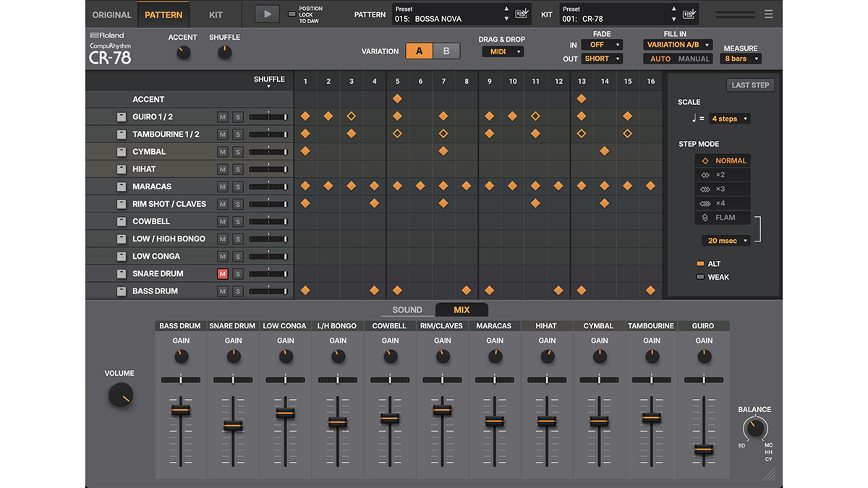Switch to the SOUND tab
Viewport: 868px width, 488px height.
[x=406, y=309]
